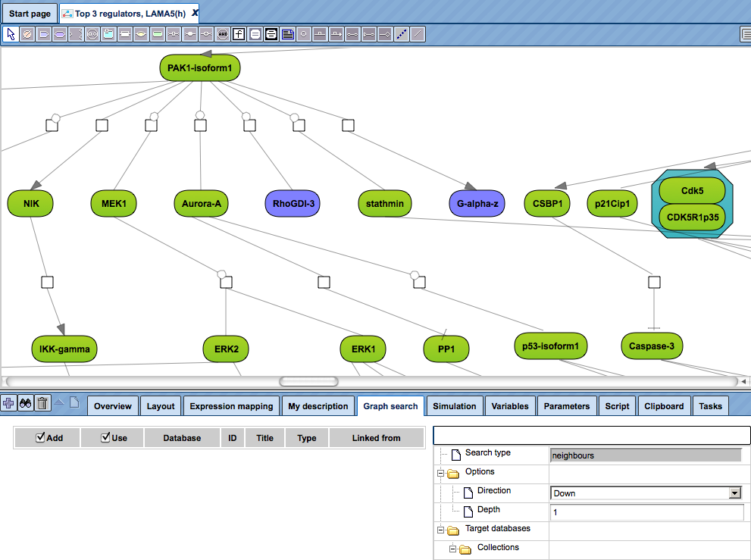
Task: Choose the boxed letter f function tool
Action: coord(239,35)
